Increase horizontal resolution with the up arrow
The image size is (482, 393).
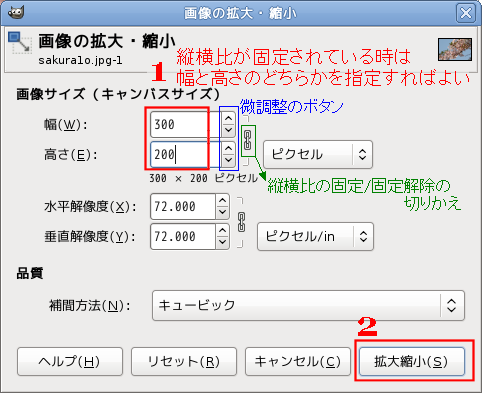pyautogui.click(x=222, y=200)
